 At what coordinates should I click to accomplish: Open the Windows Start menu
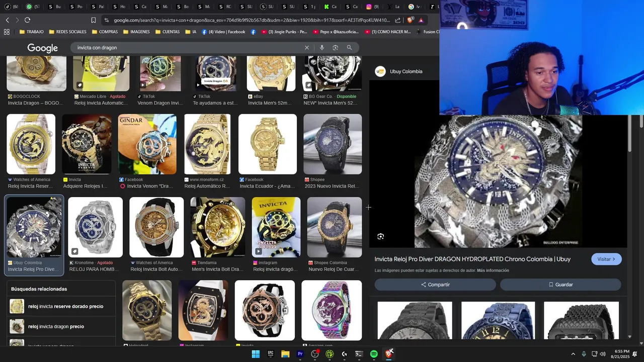point(256,354)
